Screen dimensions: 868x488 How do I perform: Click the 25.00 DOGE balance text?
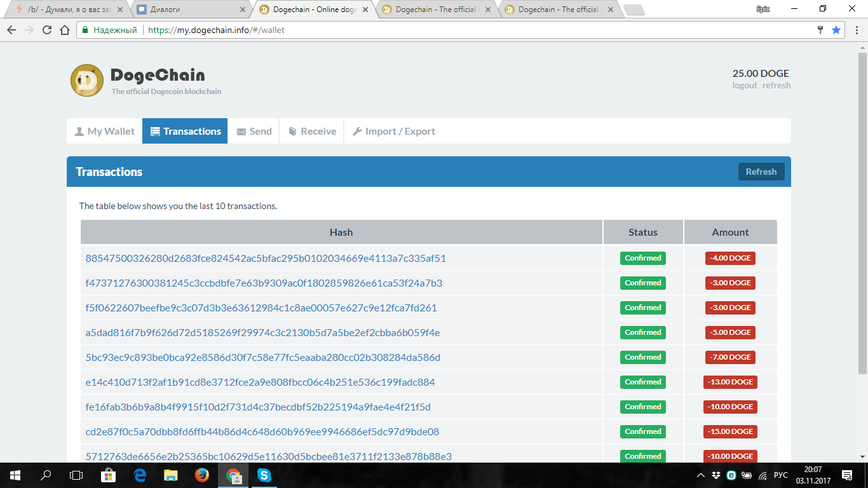761,74
